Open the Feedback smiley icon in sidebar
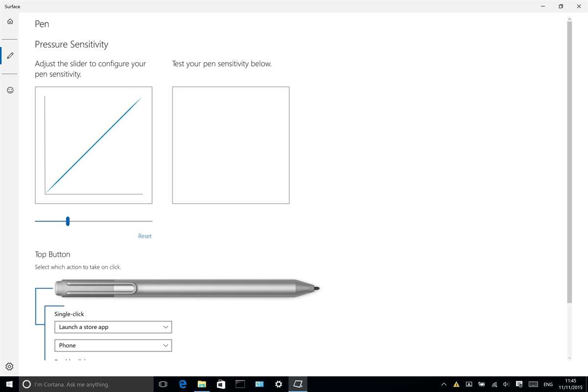The image size is (588, 392). (x=10, y=90)
